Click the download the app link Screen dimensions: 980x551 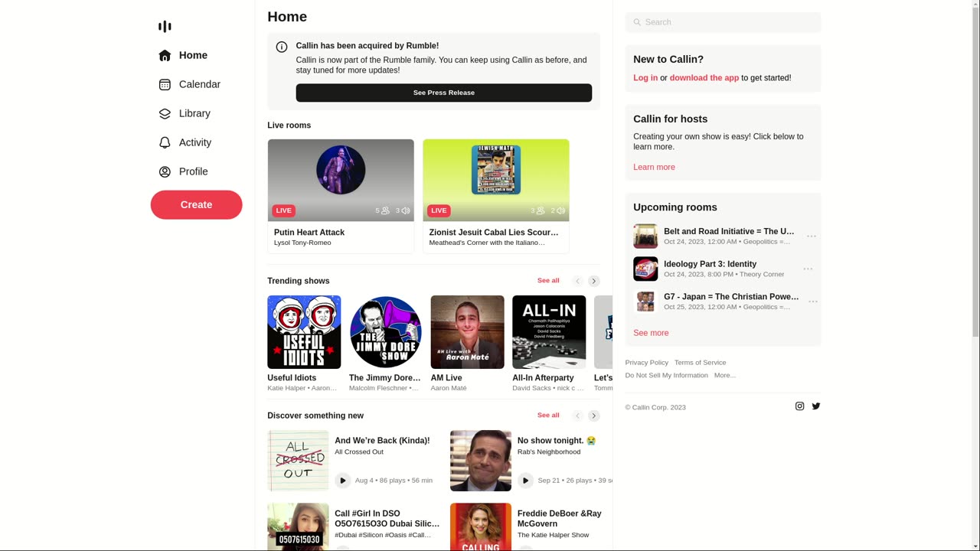point(704,78)
